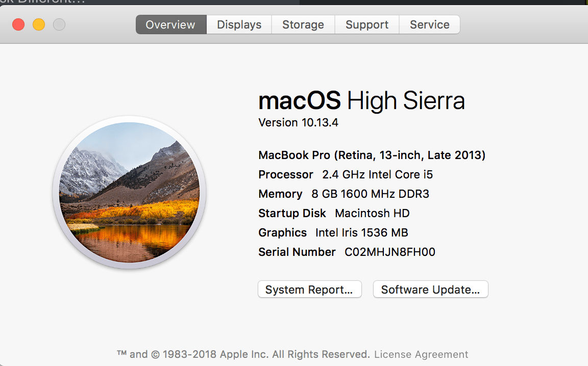This screenshot has height=366, width=588.
Task: Click the Startup Disk Macintosh HD text
Action: (x=334, y=213)
